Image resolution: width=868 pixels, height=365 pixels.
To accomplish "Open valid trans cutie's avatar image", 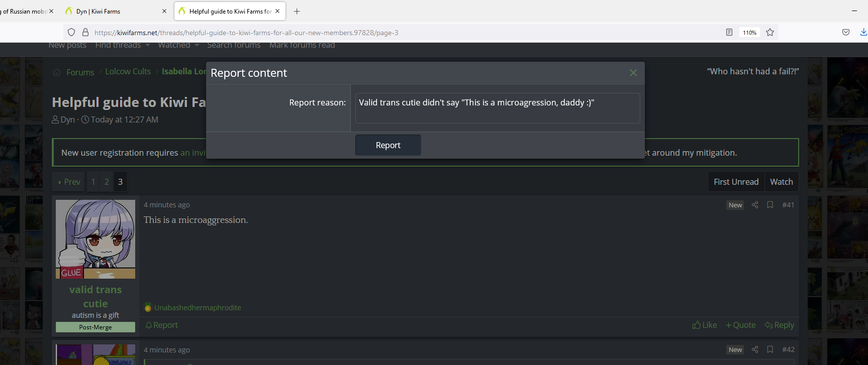I will coord(95,239).
